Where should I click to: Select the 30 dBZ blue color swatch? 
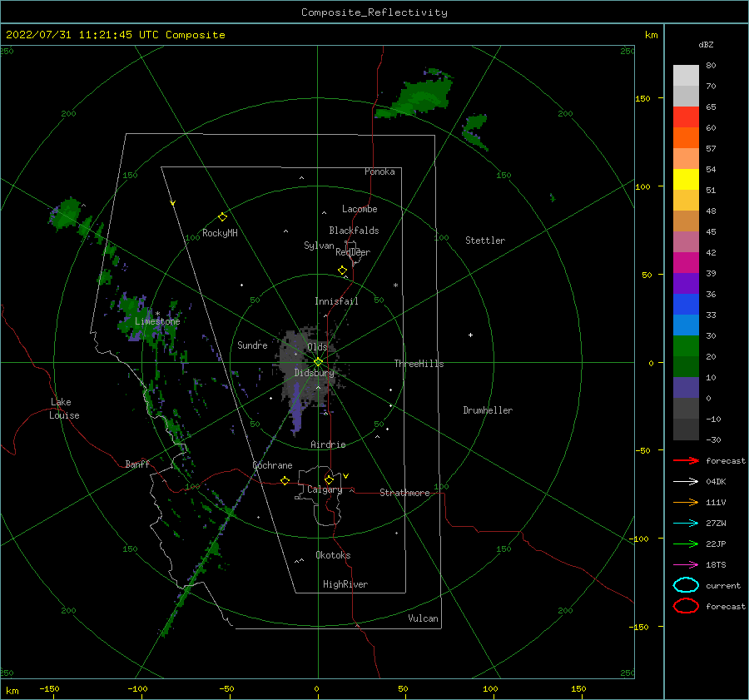[x=686, y=325]
